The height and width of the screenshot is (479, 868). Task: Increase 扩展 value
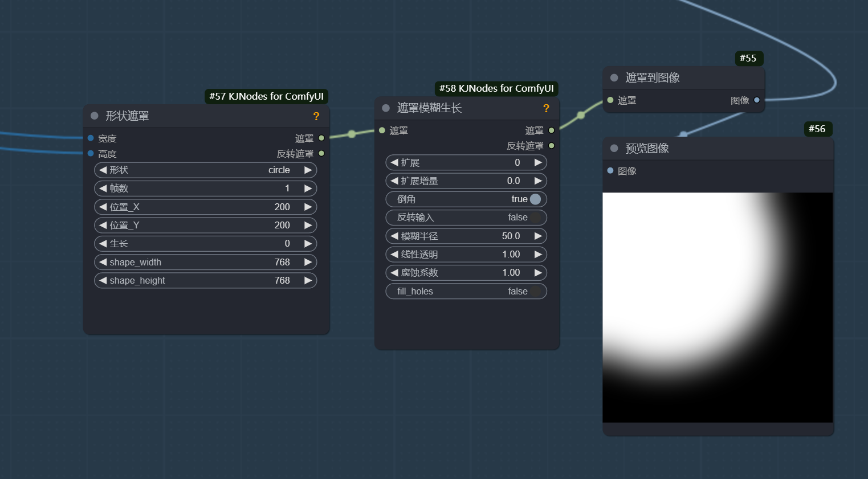tap(538, 162)
